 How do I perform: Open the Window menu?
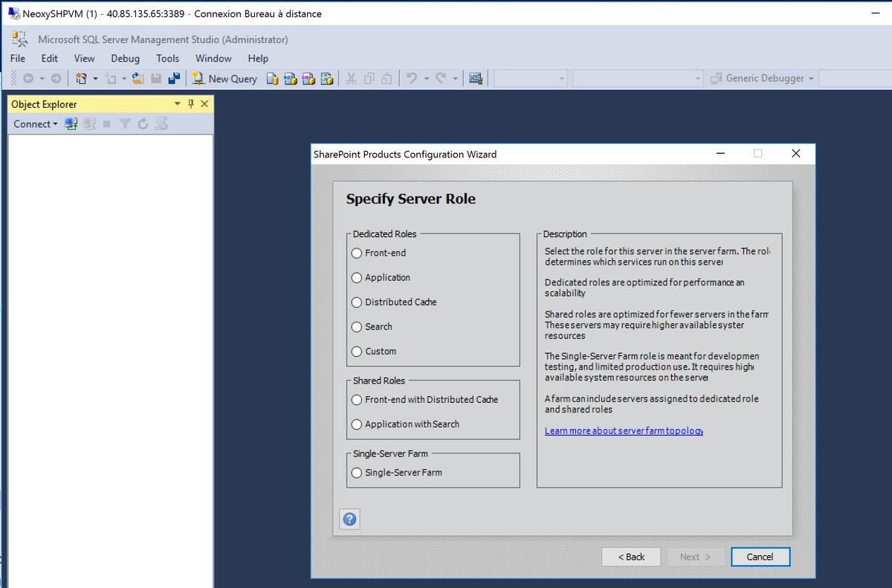[213, 59]
